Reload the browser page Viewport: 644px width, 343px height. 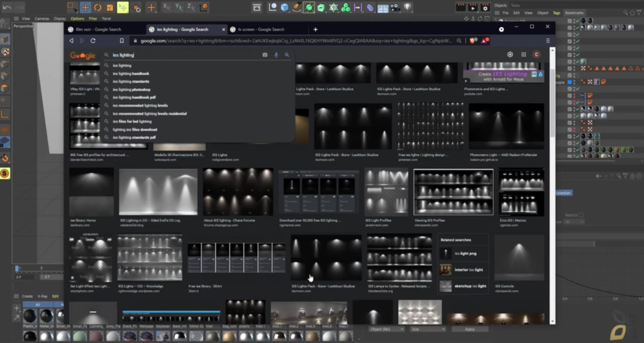tap(93, 41)
